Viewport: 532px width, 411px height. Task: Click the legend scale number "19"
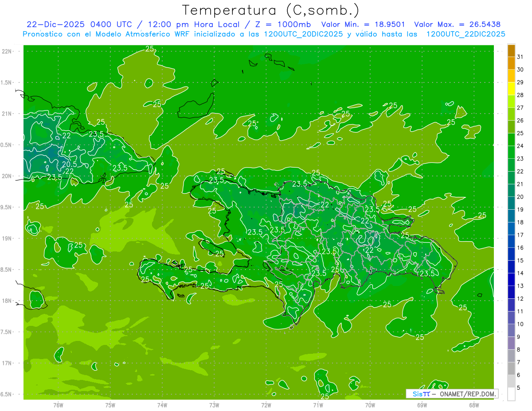coord(520,210)
